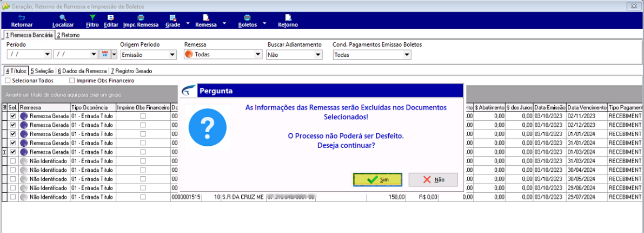Viewport: 644px width, 233px height.
Task: Open Buscar Adiantamento dropdown showing Não
Action: (317, 54)
